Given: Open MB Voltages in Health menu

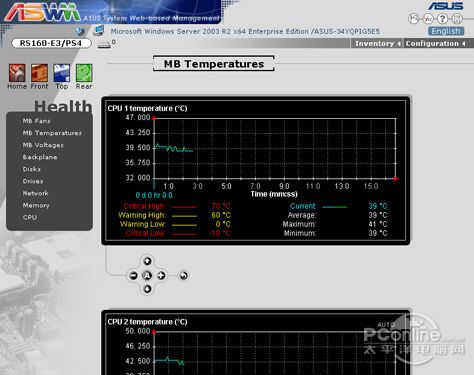Looking at the screenshot, I should (43, 145).
